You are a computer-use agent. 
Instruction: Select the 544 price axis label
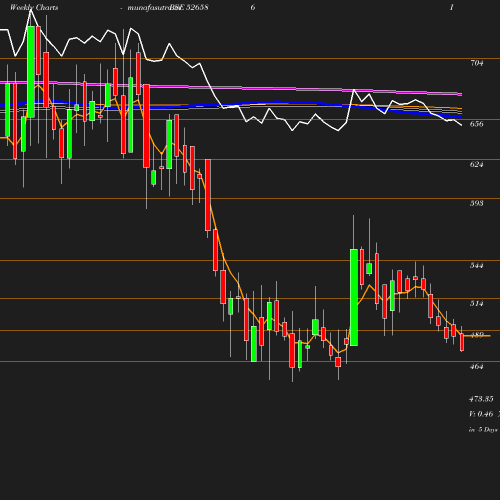[476, 265]
